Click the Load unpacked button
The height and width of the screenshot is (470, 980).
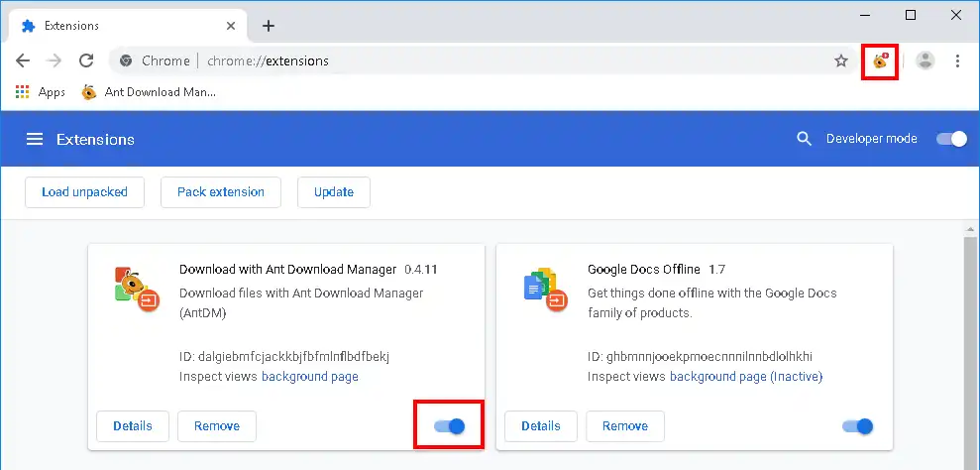84,192
